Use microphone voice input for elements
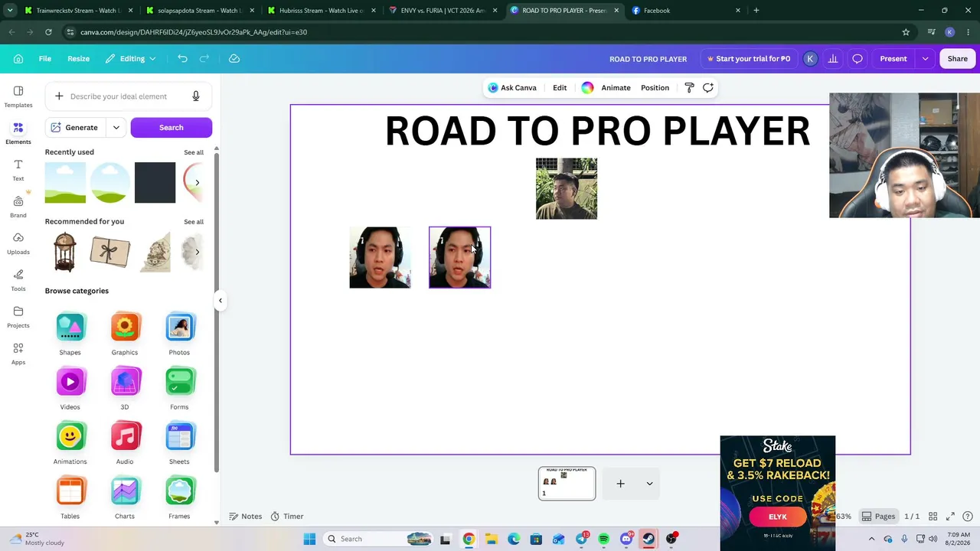980x551 pixels. coord(196,96)
